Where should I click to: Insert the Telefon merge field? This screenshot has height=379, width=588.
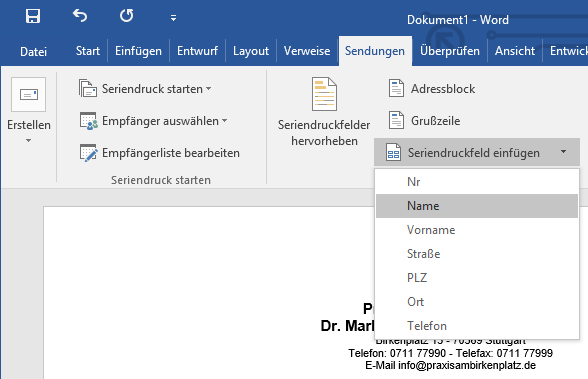pos(477,326)
